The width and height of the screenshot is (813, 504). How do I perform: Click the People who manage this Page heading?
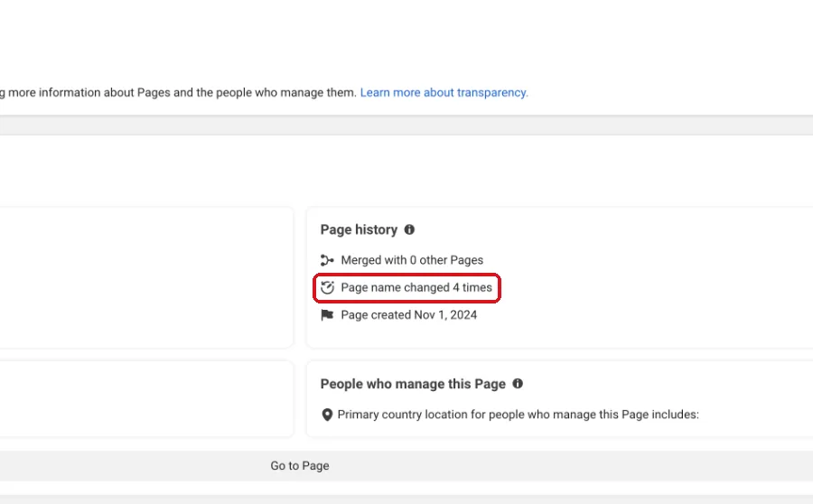tap(413, 384)
